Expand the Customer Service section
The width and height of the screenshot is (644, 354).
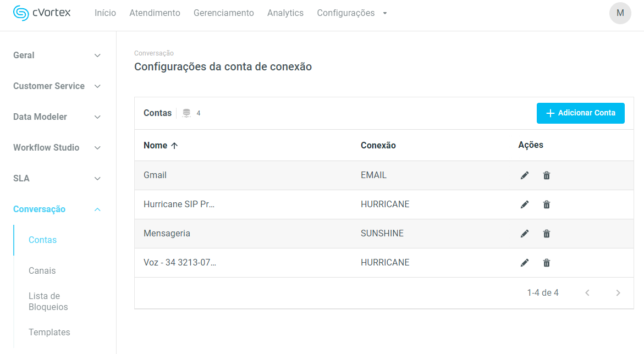pos(58,86)
